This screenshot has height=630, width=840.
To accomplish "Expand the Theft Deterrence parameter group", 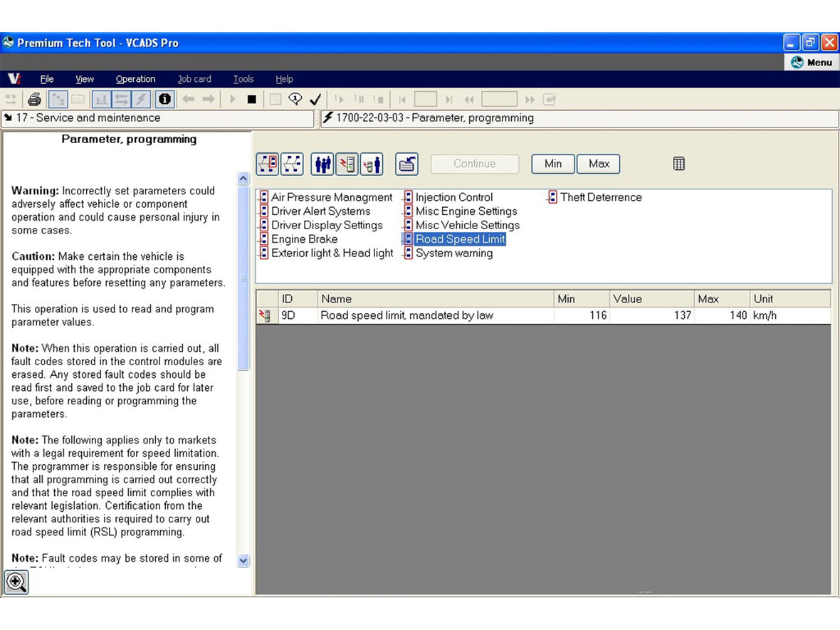I will (x=600, y=197).
